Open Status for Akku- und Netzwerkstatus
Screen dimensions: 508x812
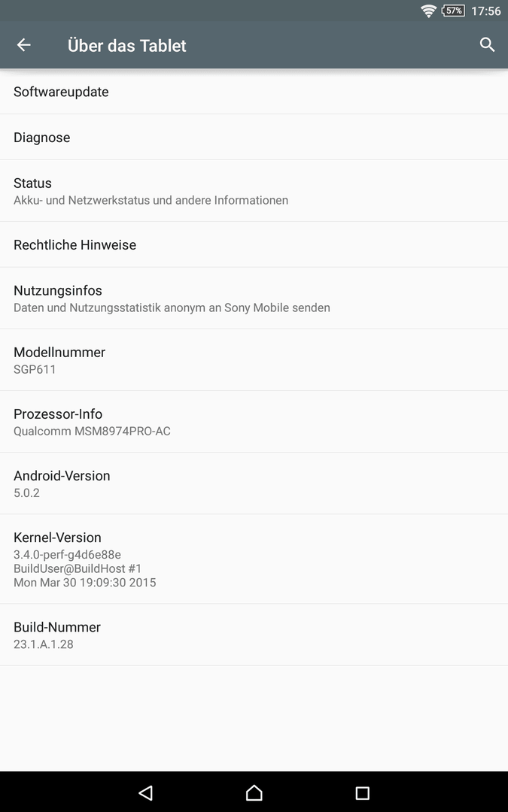pyautogui.click(x=254, y=191)
